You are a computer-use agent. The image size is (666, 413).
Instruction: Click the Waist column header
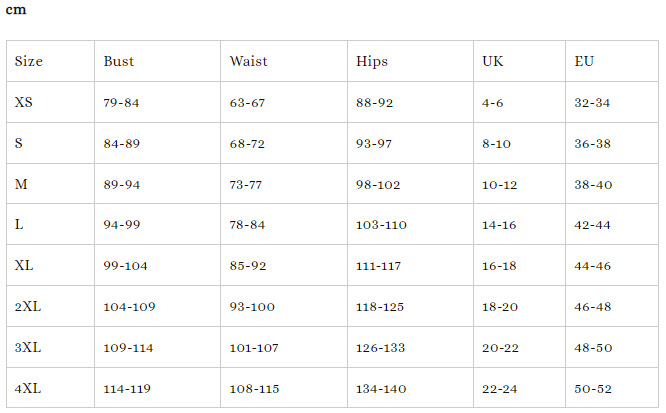[248, 61]
